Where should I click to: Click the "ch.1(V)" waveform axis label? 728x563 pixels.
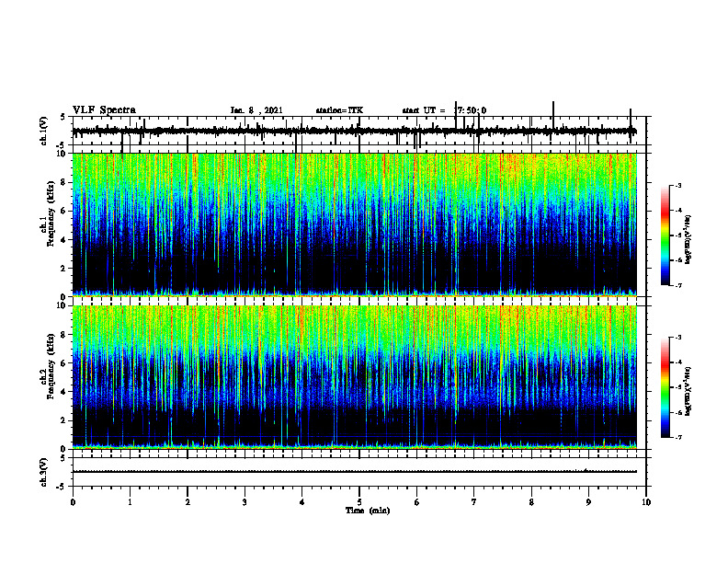click(44, 131)
